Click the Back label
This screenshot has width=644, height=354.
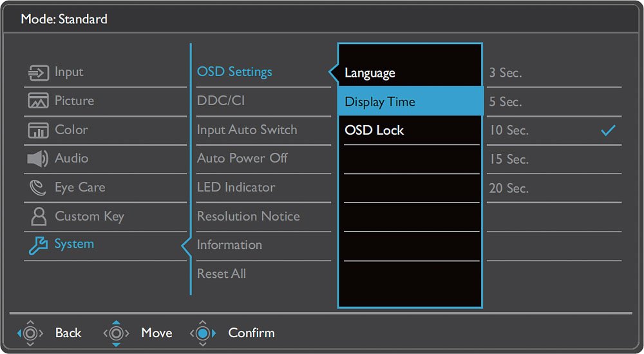pyautogui.click(x=68, y=333)
